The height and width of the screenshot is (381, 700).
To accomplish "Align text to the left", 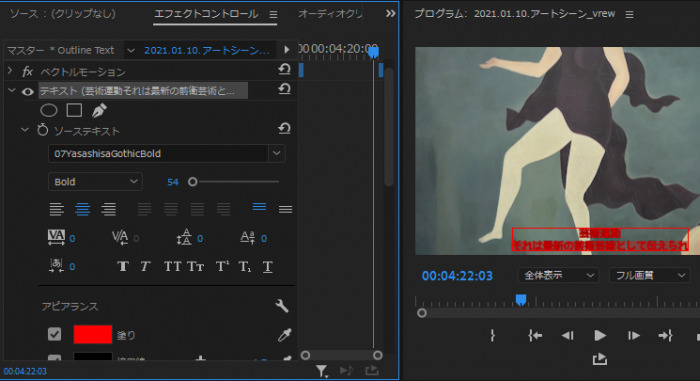I will pyautogui.click(x=56, y=209).
